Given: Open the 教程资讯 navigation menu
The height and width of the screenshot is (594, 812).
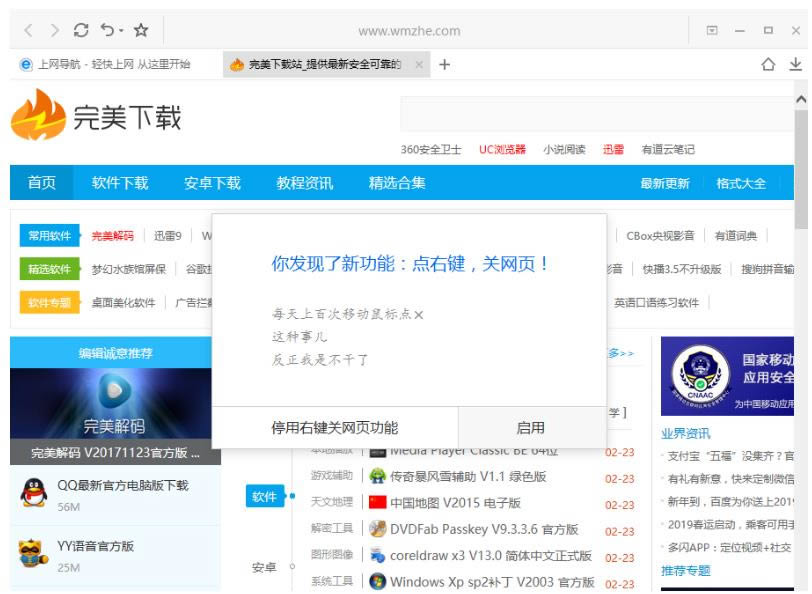Looking at the screenshot, I should tap(304, 183).
